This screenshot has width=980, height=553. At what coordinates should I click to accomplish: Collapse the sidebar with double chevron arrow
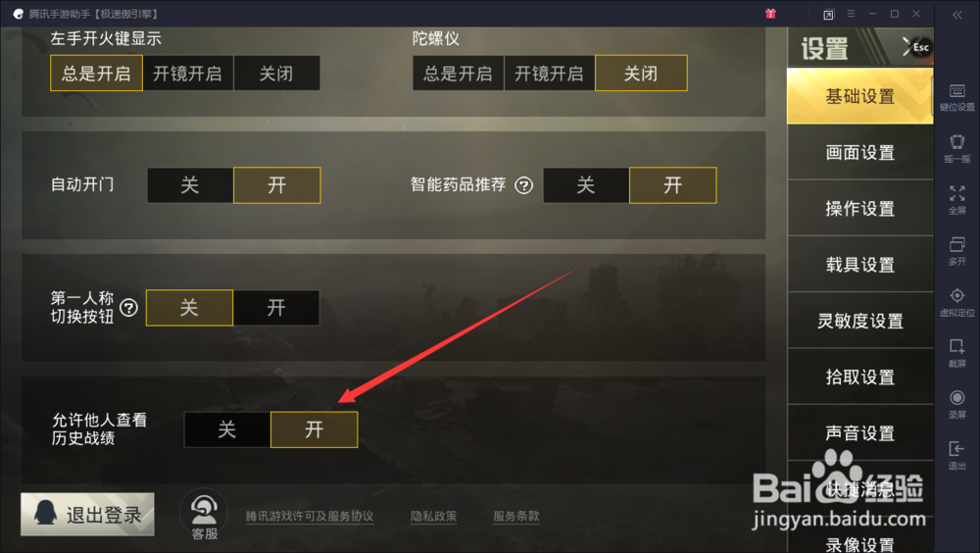[x=956, y=15]
